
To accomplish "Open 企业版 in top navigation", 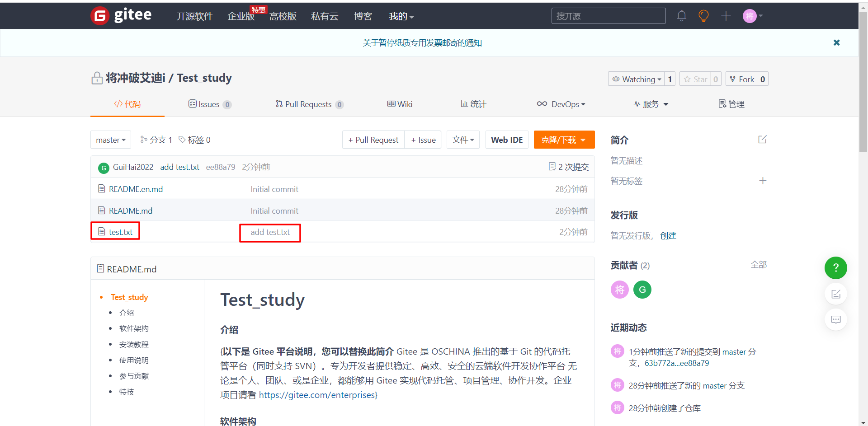I will pos(241,16).
